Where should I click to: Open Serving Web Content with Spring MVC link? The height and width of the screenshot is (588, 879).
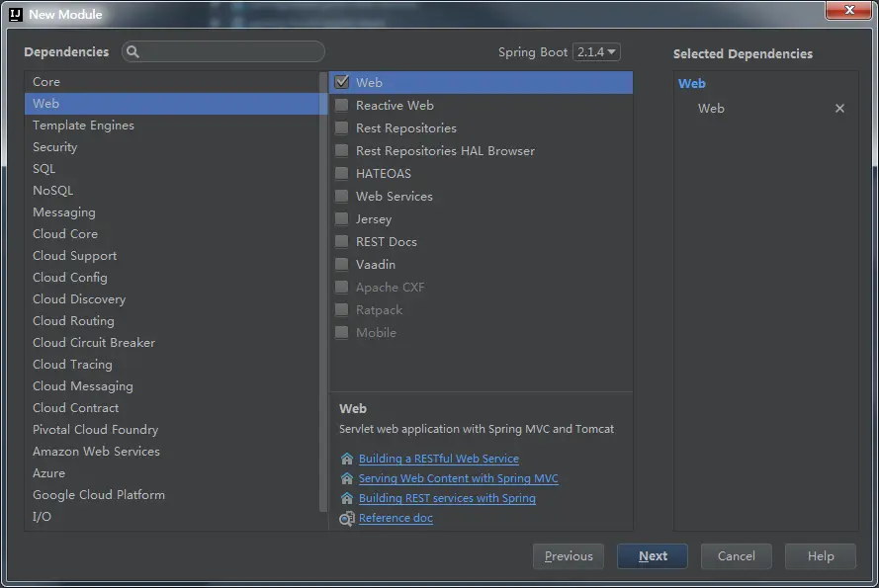pos(459,478)
